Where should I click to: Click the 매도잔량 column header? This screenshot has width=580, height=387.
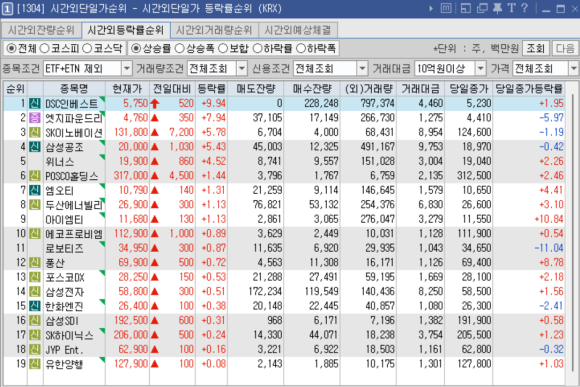(256, 89)
